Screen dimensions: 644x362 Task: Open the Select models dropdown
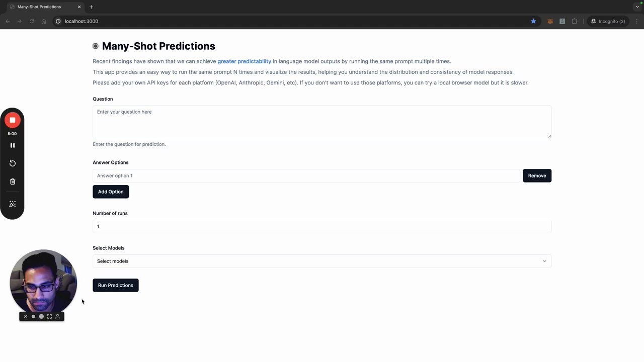(x=322, y=261)
